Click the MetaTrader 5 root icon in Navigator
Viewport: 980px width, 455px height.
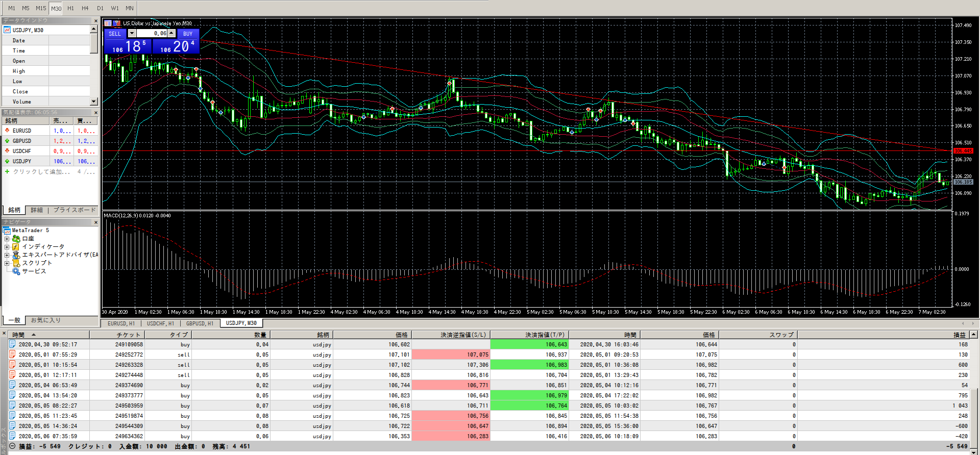[x=7, y=231]
